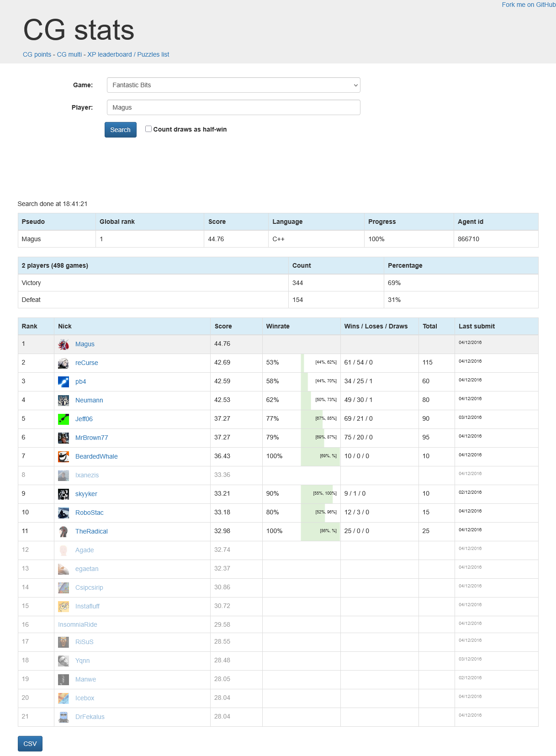Open XP leaderboard link

[x=110, y=54]
